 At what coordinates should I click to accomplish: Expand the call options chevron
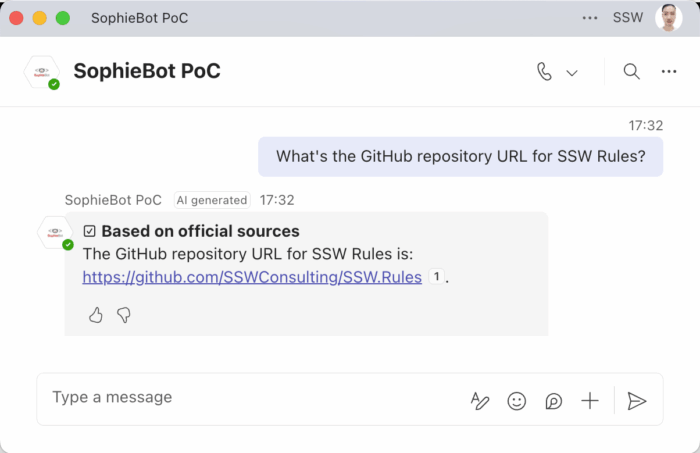(572, 73)
